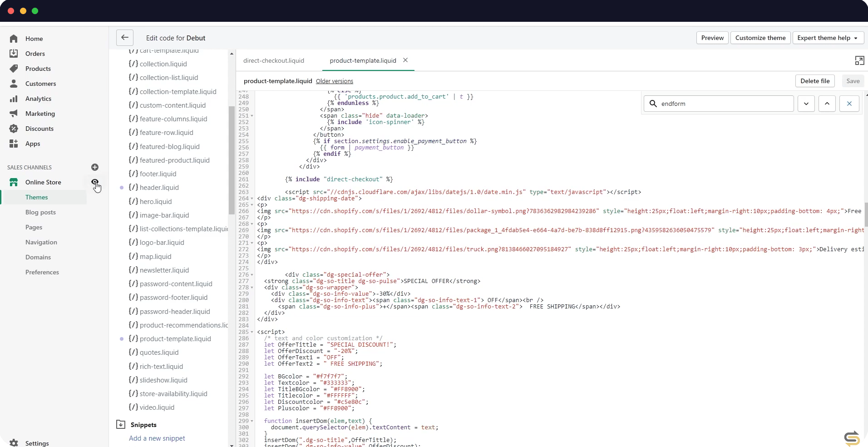Open header.liquid file icon
This screenshot has height=447, width=868.
(x=133, y=187)
